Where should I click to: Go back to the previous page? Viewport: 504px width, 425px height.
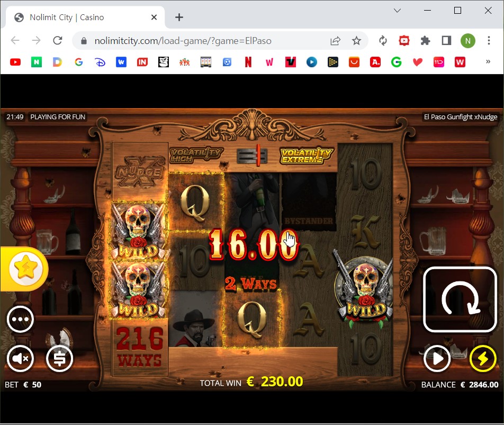coord(15,40)
